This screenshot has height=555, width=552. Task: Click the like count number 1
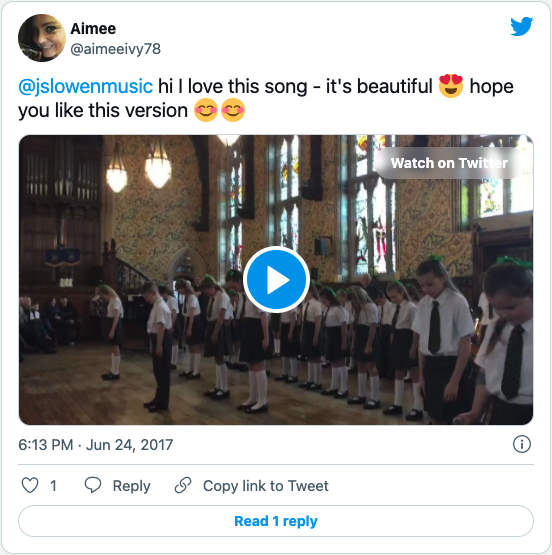click(x=53, y=486)
